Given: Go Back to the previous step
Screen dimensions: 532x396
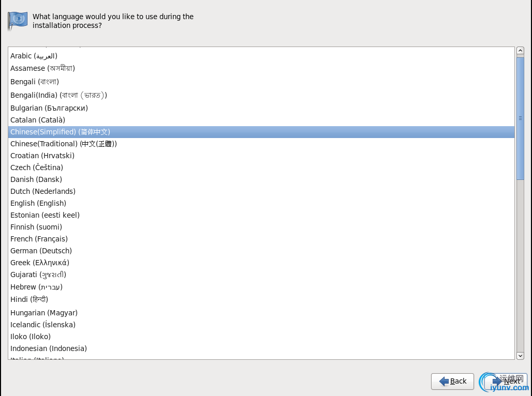Looking at the screenshot, I should click(452, 382).
